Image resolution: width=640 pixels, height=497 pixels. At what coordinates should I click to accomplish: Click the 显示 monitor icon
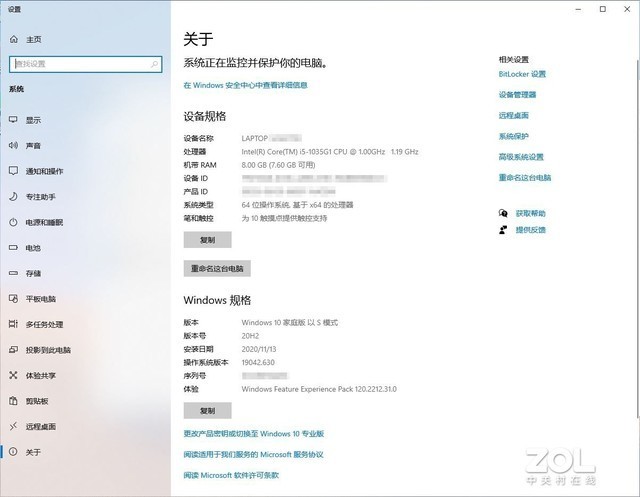(13, 120)
